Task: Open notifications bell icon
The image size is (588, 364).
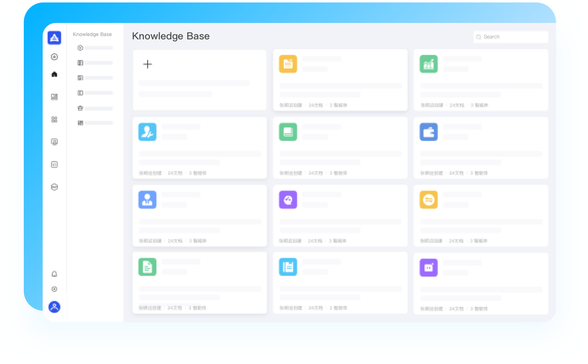Action: click(x=54, y=274)
